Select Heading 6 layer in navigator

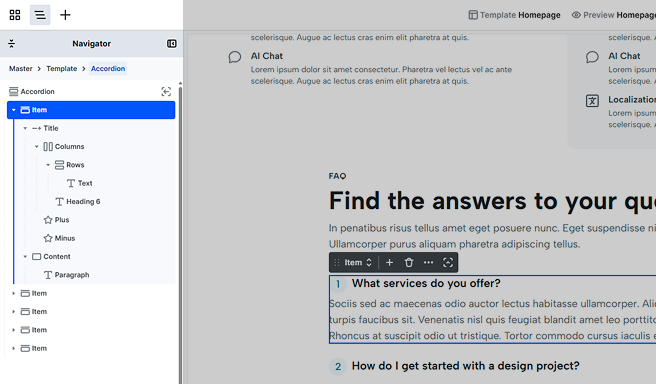click(x=83, y=202)
